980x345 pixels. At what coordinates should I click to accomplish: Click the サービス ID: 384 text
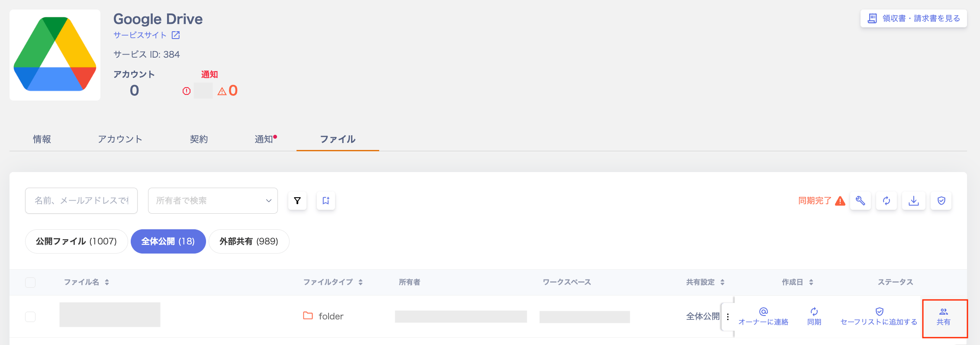point(147,54)
